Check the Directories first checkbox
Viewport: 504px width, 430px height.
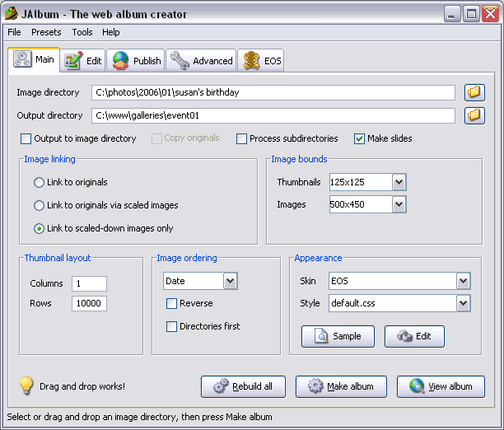coord(171,326)
